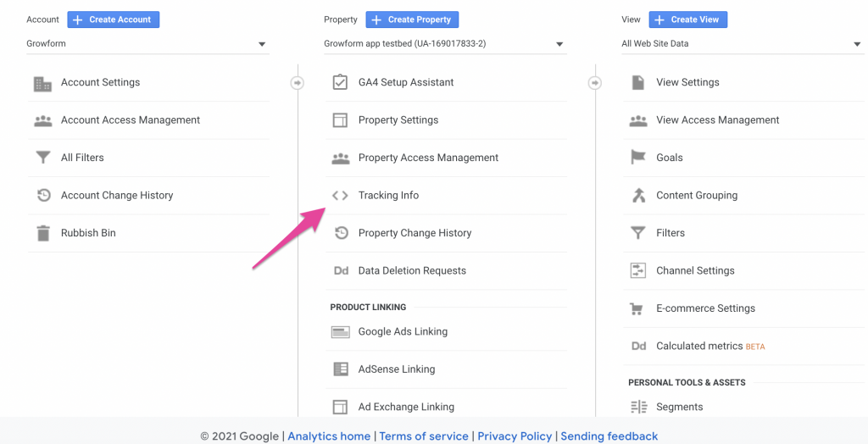Viewport: 868px width, 444px height.
Task: Click the E-commerce Settings cart icon
Action: 637,309
